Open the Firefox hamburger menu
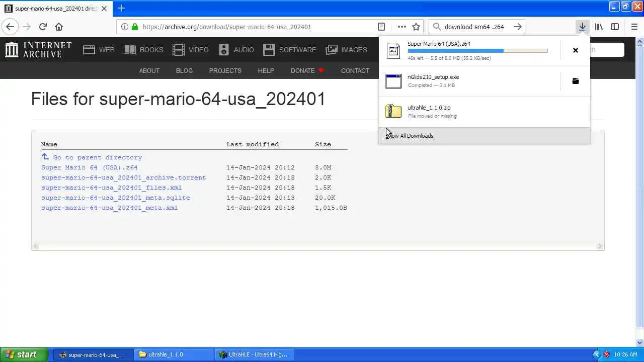 pyautogui.click(x=634, y=27)
